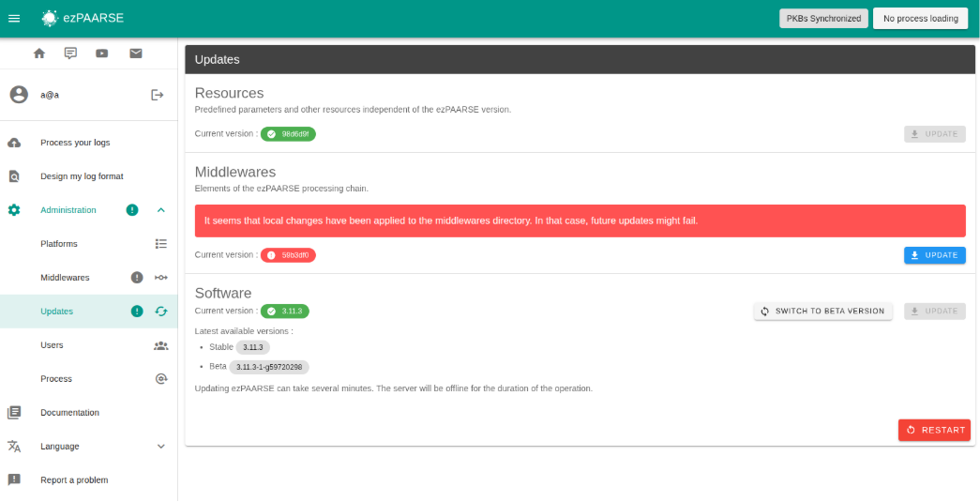Click the Middlewares warning badge
Screen dimensions: 980x502
pyautogui.click(x=137, y=278)
